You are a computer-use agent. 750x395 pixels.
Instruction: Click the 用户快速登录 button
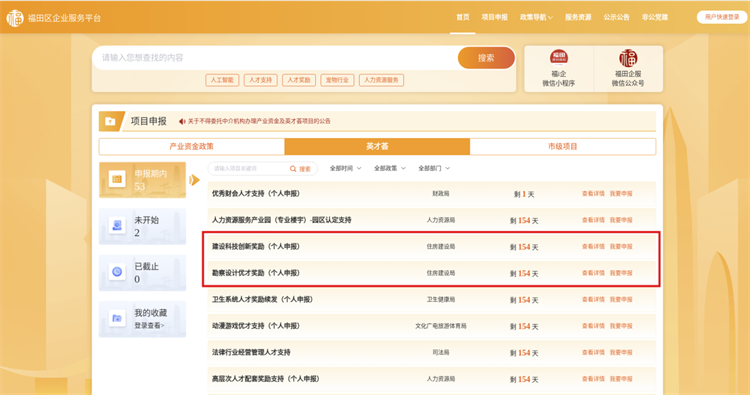tap(722, 17)
